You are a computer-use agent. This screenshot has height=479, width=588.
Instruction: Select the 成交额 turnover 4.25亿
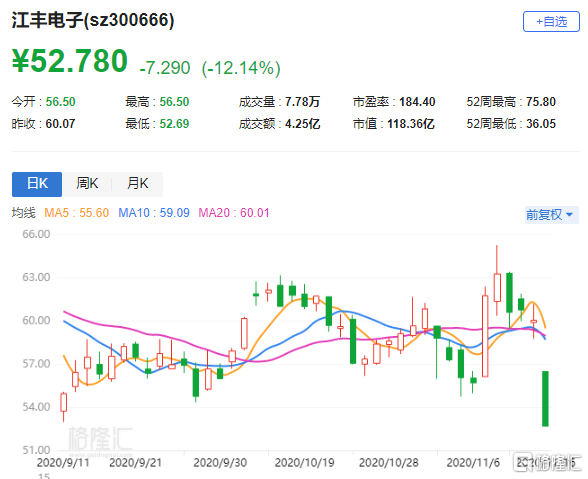point(302,124)
